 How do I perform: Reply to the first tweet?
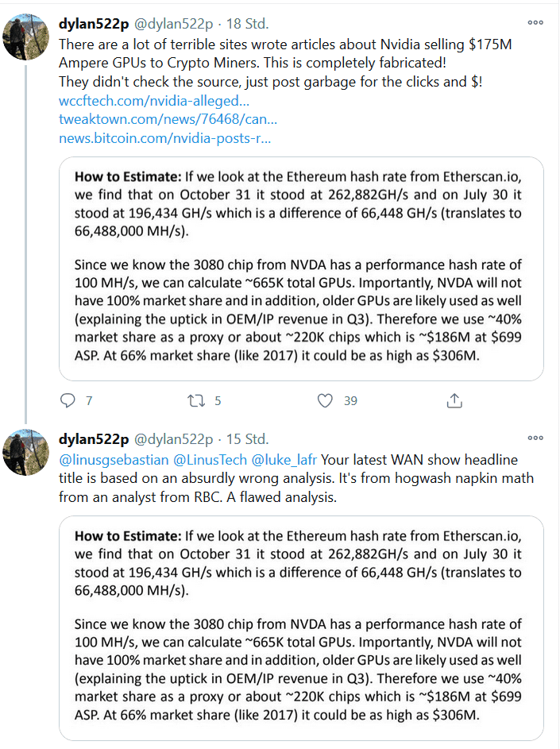[x=68, y=400]
